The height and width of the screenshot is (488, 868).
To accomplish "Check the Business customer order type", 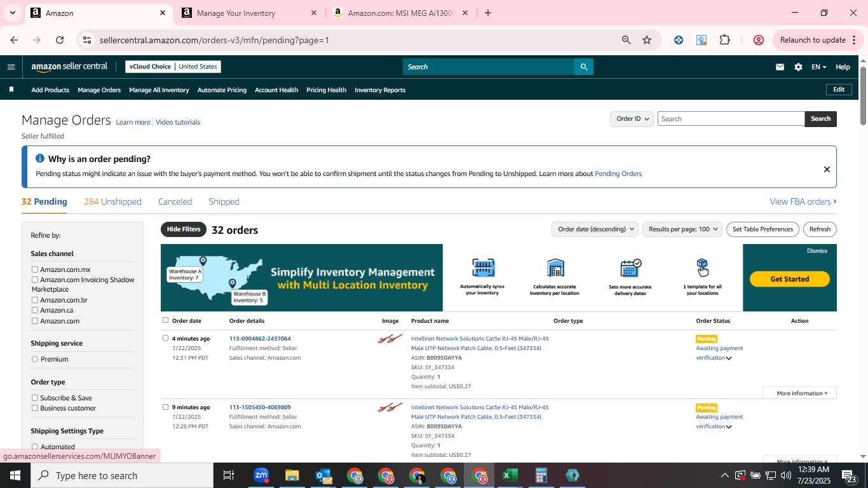I will pos(35,408).
